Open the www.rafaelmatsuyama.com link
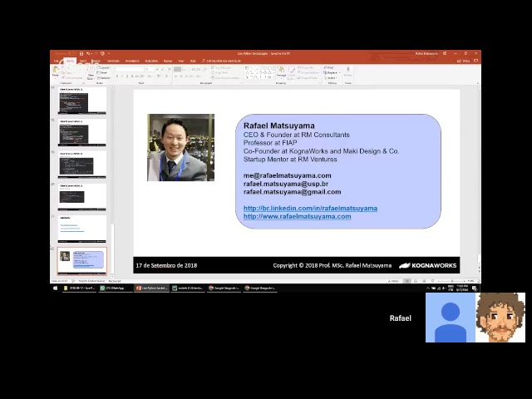The width and height of the screenshot is (532, 399). click(298, 216)
